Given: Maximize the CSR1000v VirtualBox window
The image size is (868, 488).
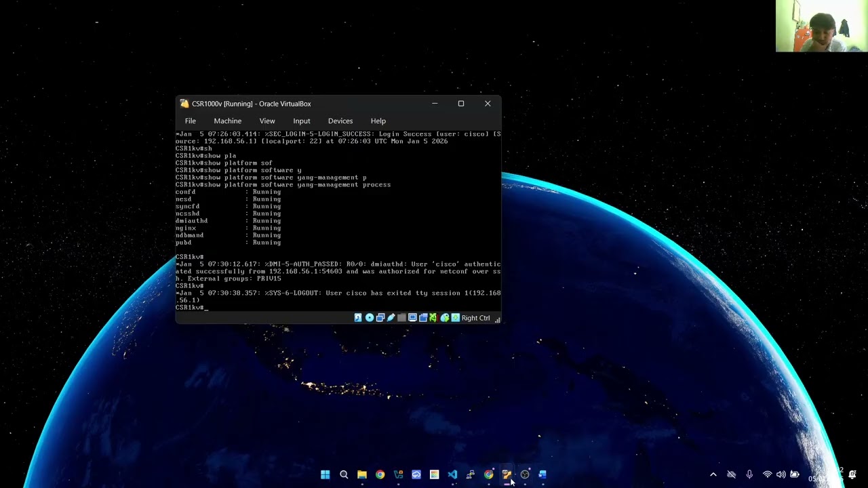Looking at the screenshot, I should 461,104.
